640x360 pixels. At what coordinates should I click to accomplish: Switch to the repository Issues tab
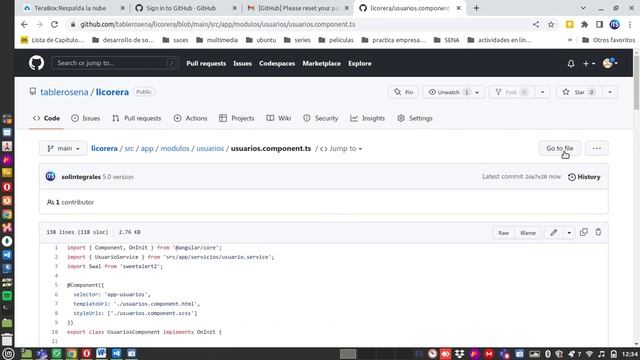coord(85,118)
